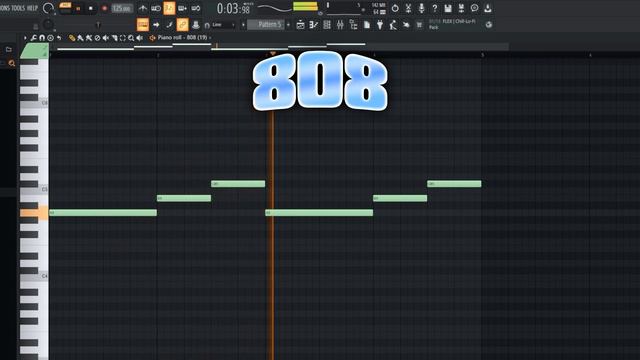Click the last green note on the right
The image size is (640, 360).
[454, 184]
